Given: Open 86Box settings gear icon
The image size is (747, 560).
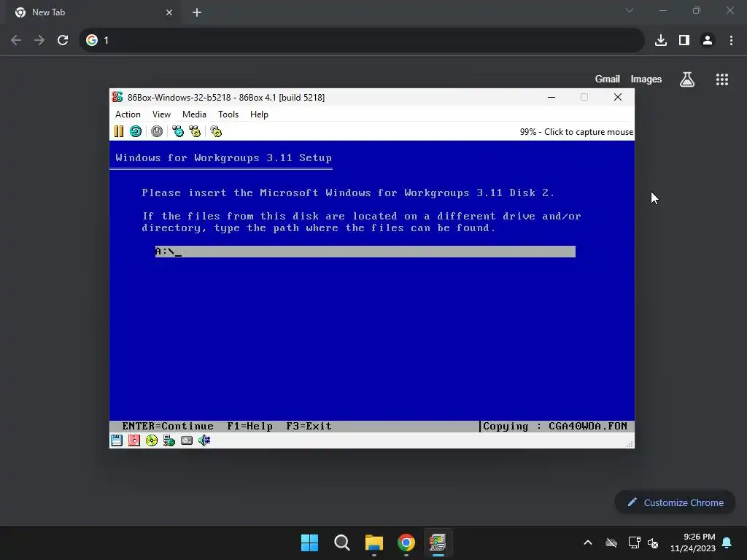Looking at the screenshot, I should [216, 131].
